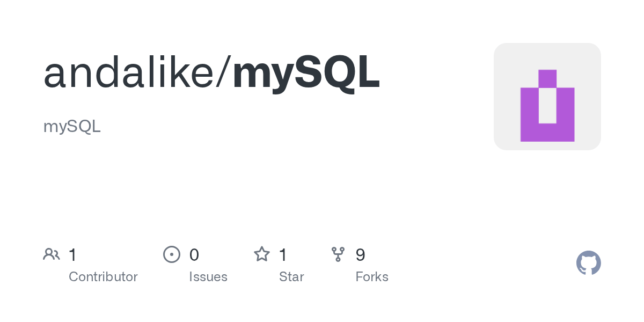Open the GitHub Octocat logo
This screenshot has width=644, height=322.
588,264
